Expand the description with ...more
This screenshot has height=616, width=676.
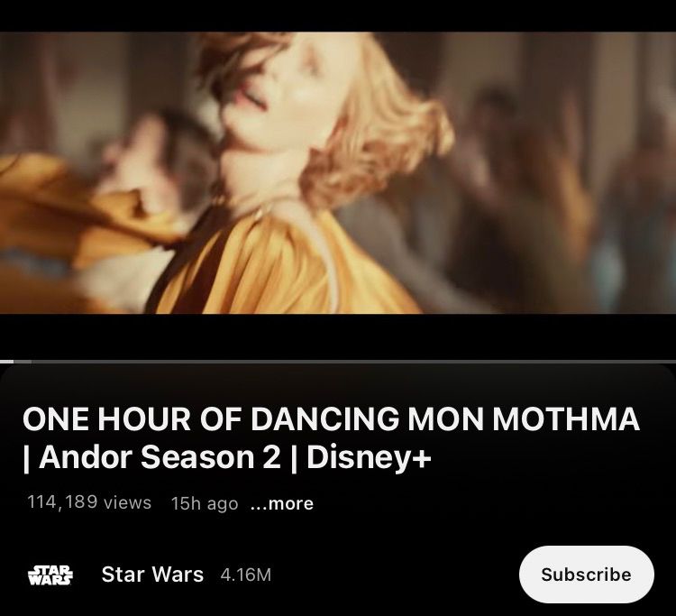[282, 503]
